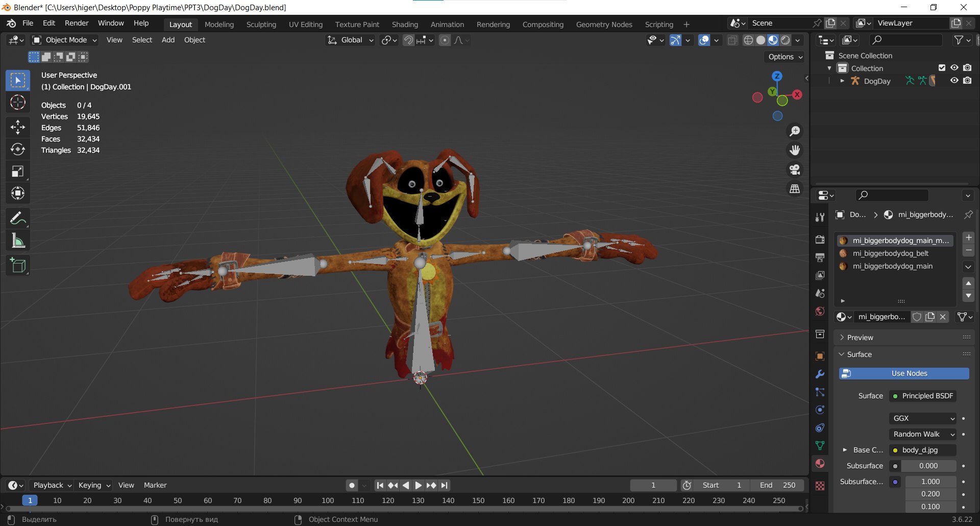Toggle camera view with camera icon
980x526 pixels.
click(x=795, y=170)
